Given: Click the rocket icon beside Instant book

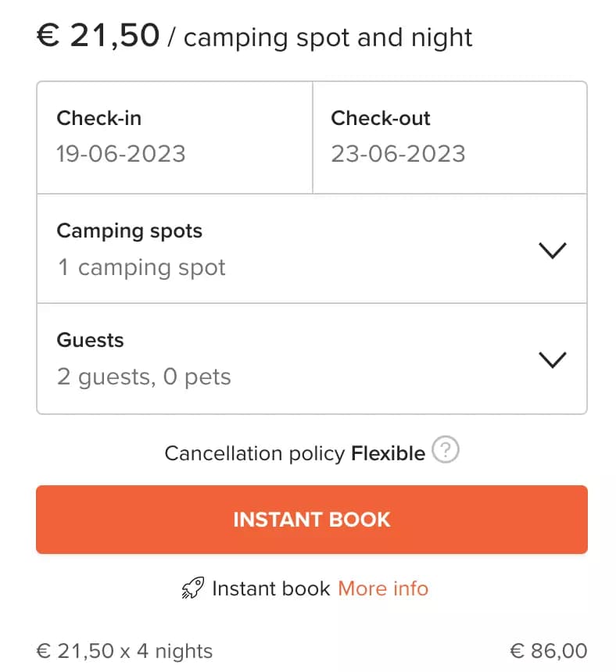Looking at the screenshot, I should 192,588.
